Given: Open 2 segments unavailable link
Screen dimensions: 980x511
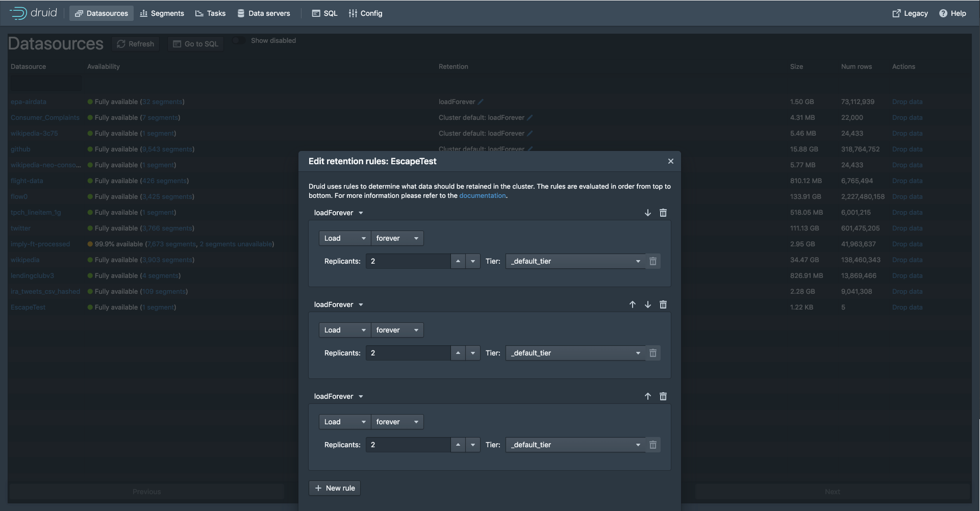Looking at the screenshot, I should 236,244.
